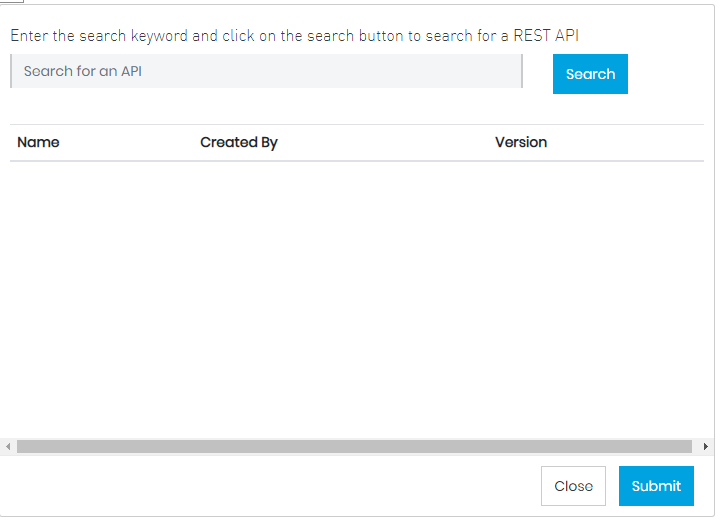Click the scroll right arrow
This screenshot has height=522, width=725.
point(706,447)
